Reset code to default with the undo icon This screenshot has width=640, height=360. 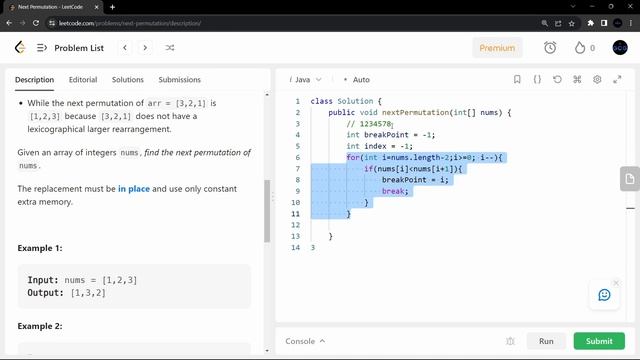coord(557,79)
